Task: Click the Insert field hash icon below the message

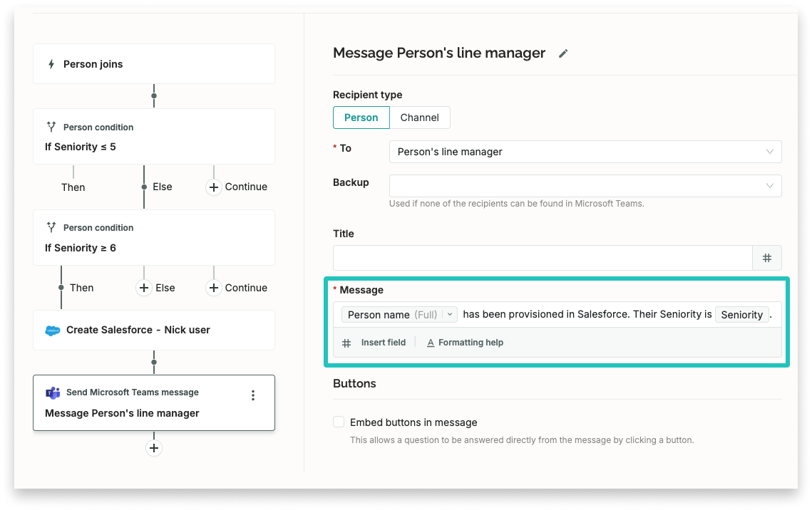Action: click(346, 343)
